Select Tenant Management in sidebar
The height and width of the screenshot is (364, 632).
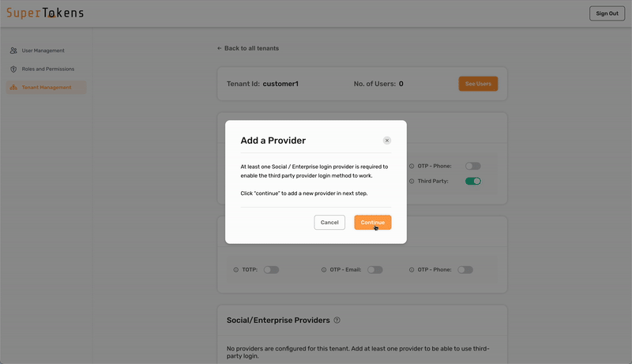pyautogui.click(x=46, y=88)
